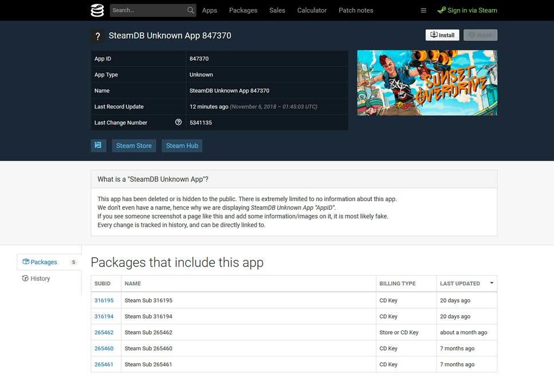Click the "12 minutes ago" record update text
Screen dimensions: 554x392
click(x=209, y=107)
